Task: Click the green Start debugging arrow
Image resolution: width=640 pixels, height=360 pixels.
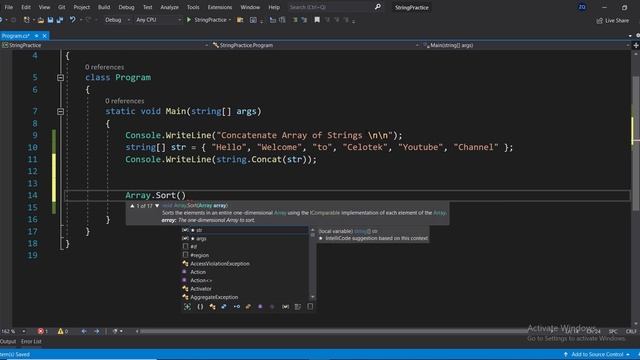Action: (189, 20)
